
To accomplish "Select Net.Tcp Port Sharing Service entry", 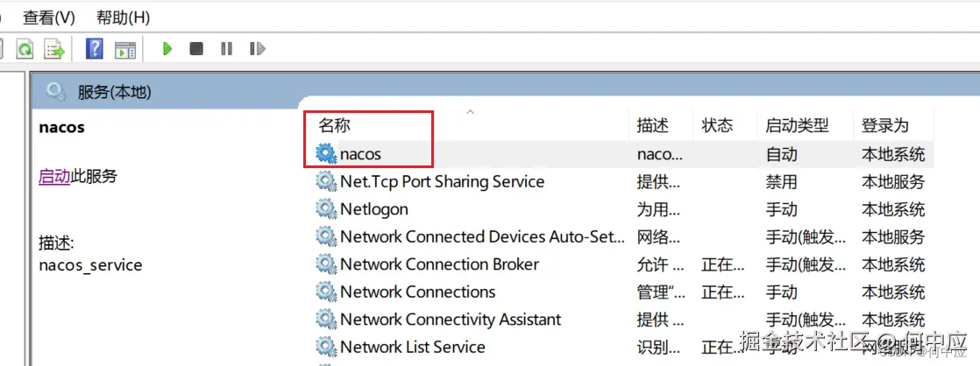I will 442,182.
